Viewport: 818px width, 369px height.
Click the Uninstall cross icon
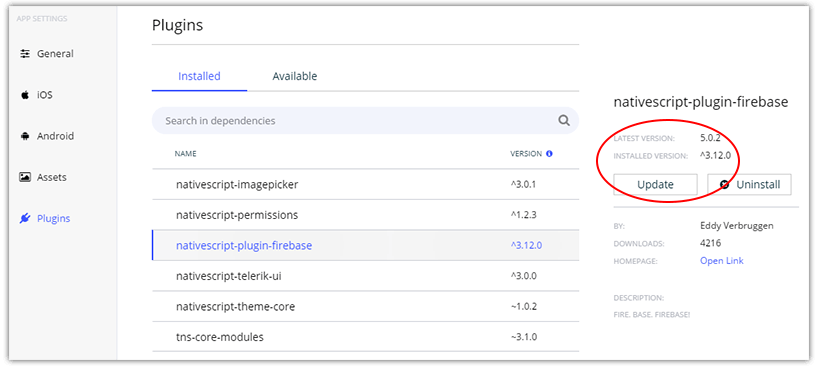pyautogui.click(x=725, y=184)
